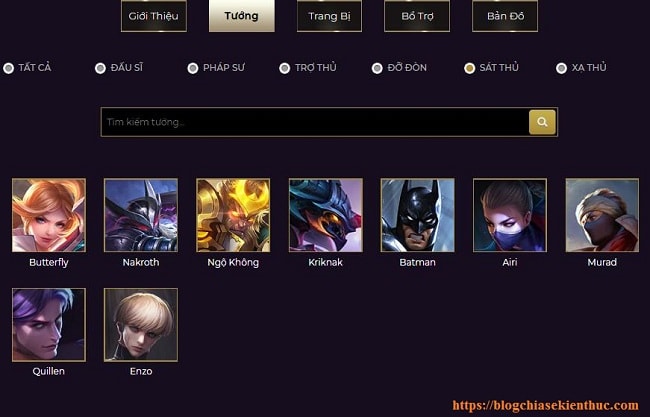Select the PHÁP SƯ radio option
This screenshot has height=417, width=650.
[x=193, y=68]
